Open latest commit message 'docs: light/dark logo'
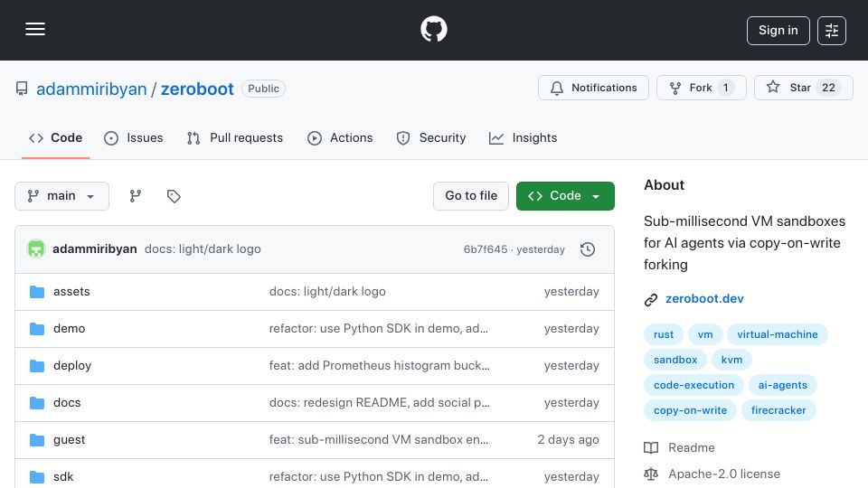Screen dimensions: 868x488 pos(203,249)
